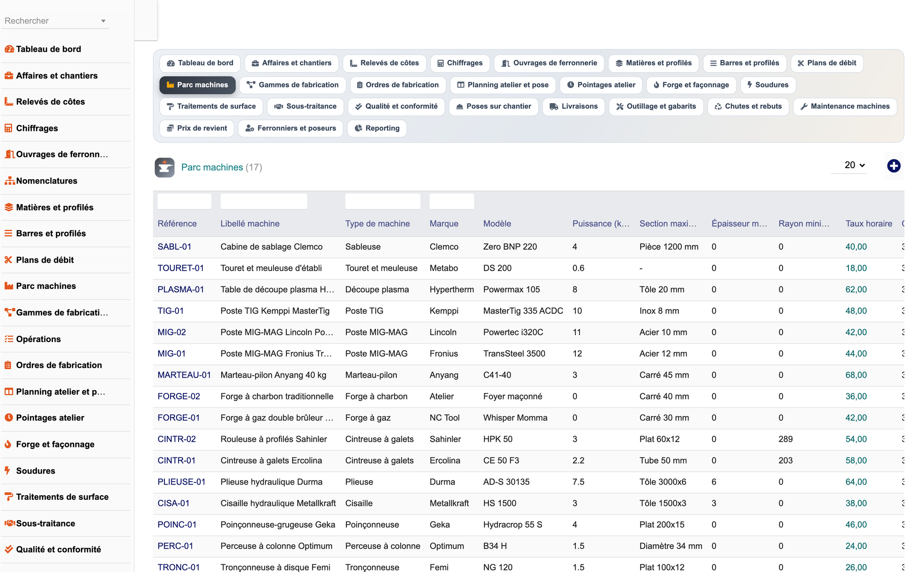This screenshot has width=924, height=572.
Task: Sort by the Modèle column header
Action: [497, 224]
